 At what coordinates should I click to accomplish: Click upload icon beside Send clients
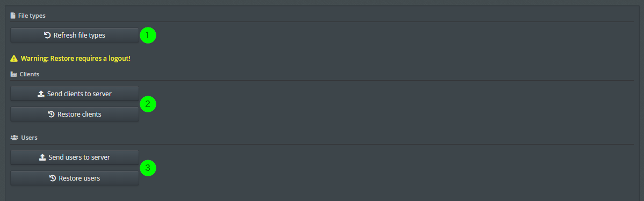41,94
